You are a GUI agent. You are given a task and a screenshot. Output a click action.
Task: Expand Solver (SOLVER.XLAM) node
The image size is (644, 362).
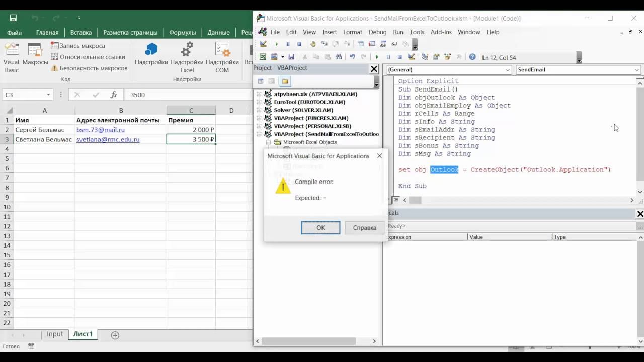pos(260,110)
